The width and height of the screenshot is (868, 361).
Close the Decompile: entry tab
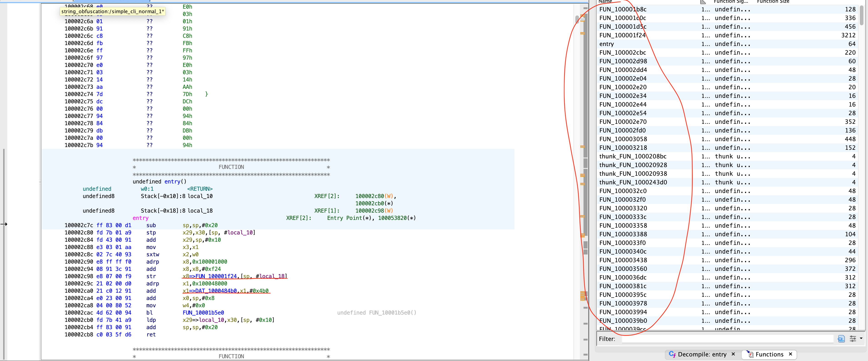point(733,354)
